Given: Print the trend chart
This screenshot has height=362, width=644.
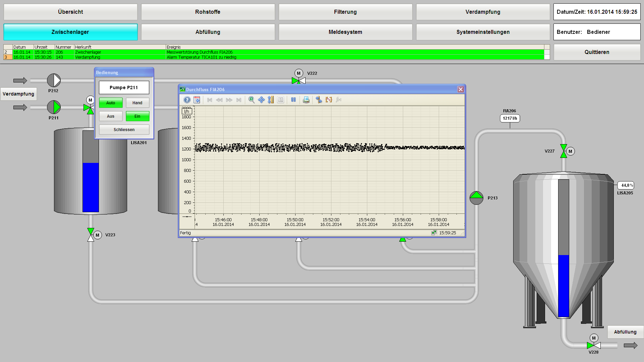Looking at the screenshot, I should [306, 100].
